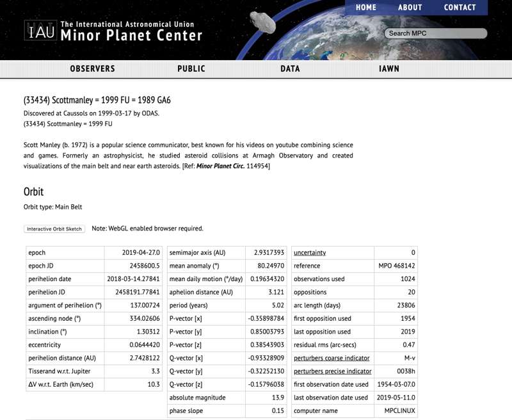The width and height of the screenshot is (512, 420).
Task: Expand the PUBLIC navigation menu
Action: [x=191, y=69]
